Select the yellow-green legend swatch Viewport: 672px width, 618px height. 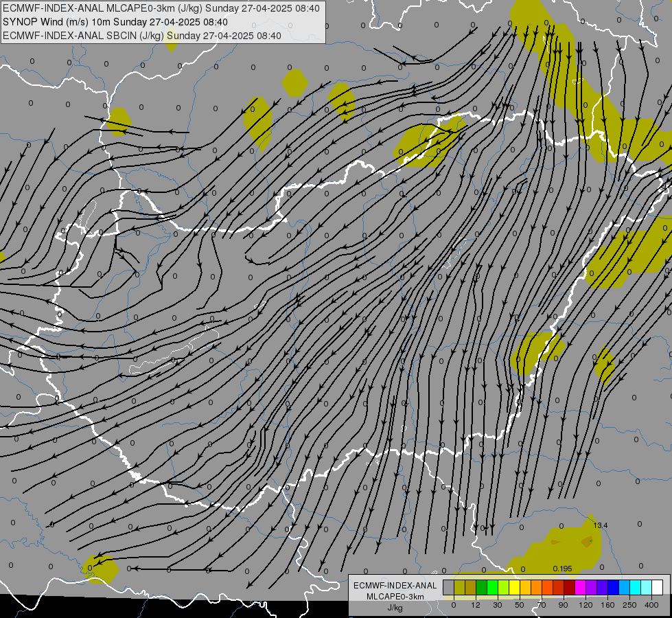click(x=504, y=587)
